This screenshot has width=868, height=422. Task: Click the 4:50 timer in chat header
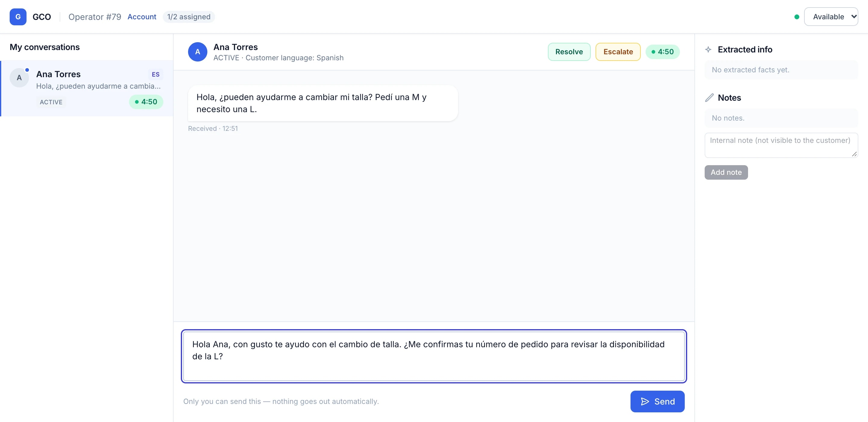pyautogui.click(x=662, y=52)
